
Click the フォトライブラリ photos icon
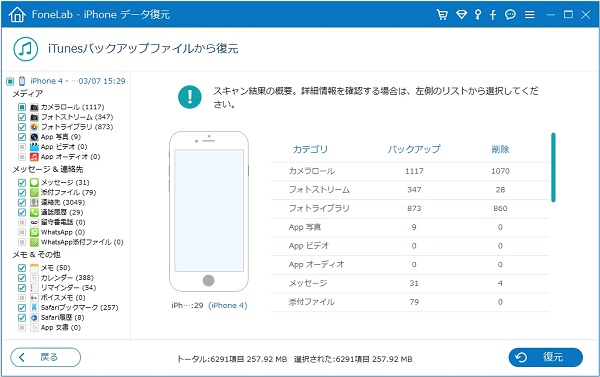tap(34, 127)
